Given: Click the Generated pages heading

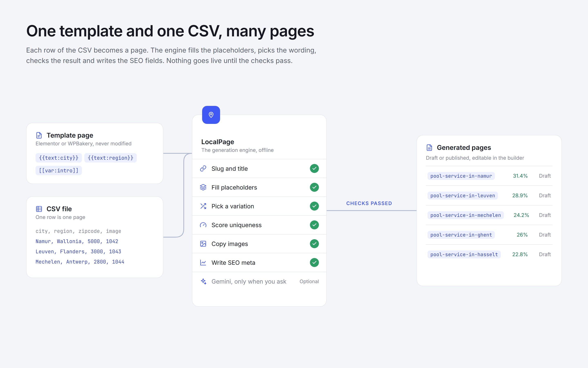Looking at the screenshot, I should (x=464, y=147).
